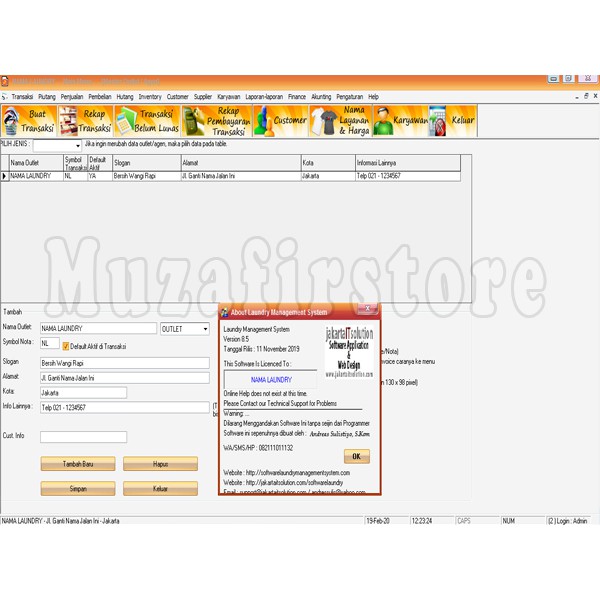
Task: Open Inventory menu
Action: coord(150,97)
